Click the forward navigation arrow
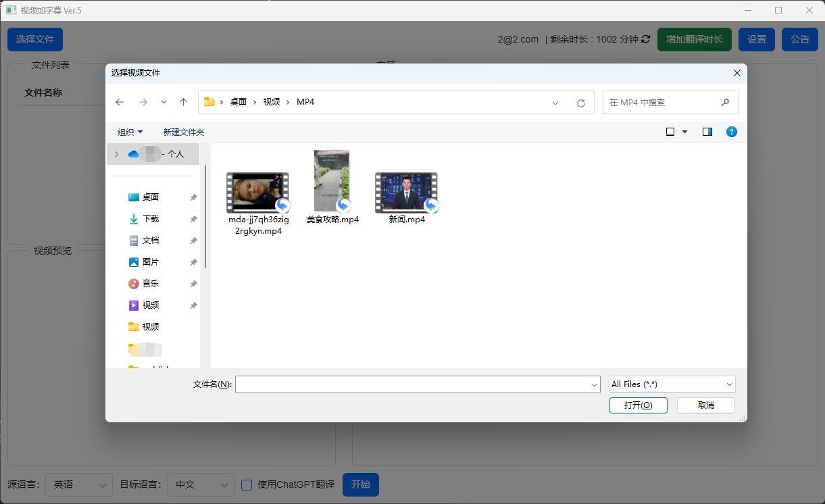 point(143,102)
